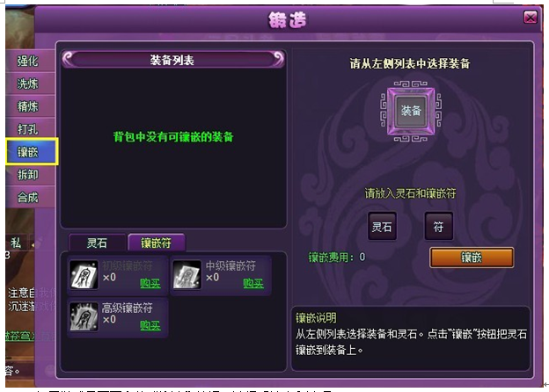Image resolution: width=549 pixels, height=392 pixels.
Task: Click 购买 link for 高级镶嵌符
Action: pyautogui.click(x=150, y=325)
